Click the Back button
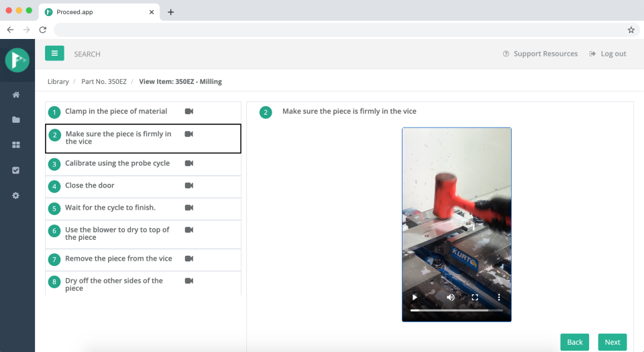 pos(575,342)
